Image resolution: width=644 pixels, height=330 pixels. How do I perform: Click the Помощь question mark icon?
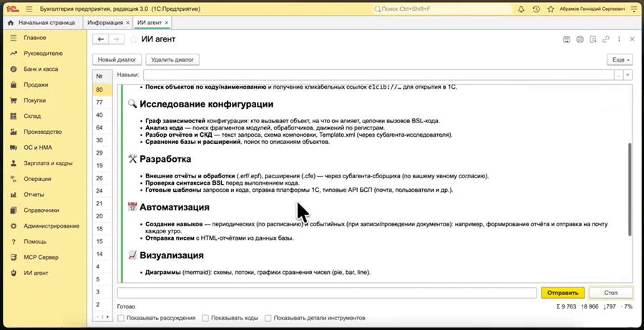(14, 242)
